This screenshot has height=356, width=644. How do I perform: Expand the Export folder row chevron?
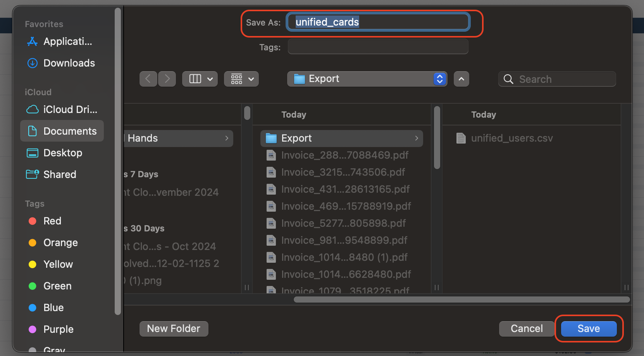coord(417,138)
